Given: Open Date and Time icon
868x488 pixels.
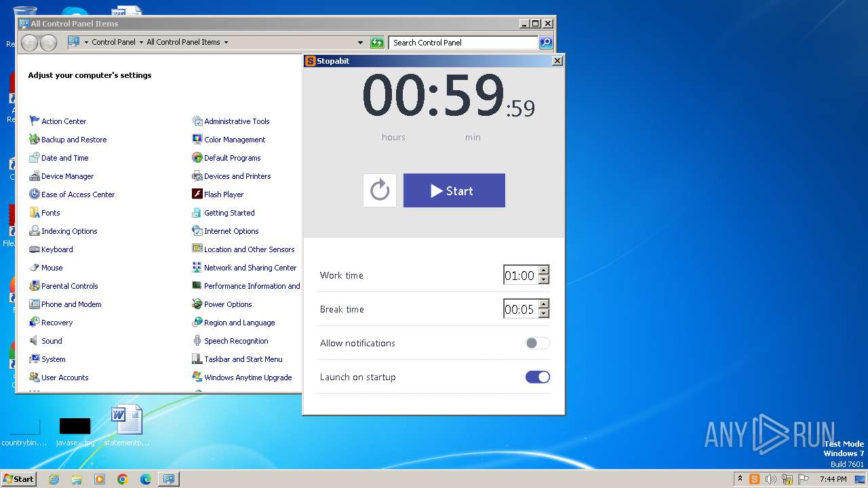Looking at the screenshot, I should coord(35,157).
